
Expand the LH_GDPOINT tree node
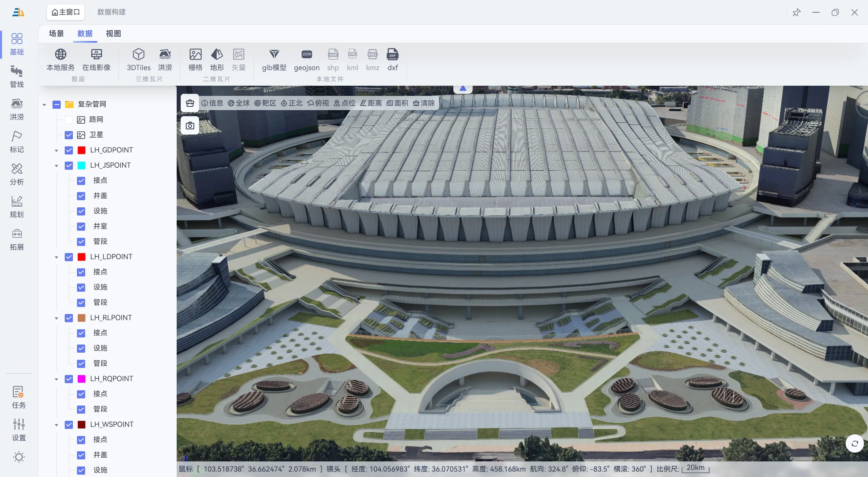coord(56,150)
